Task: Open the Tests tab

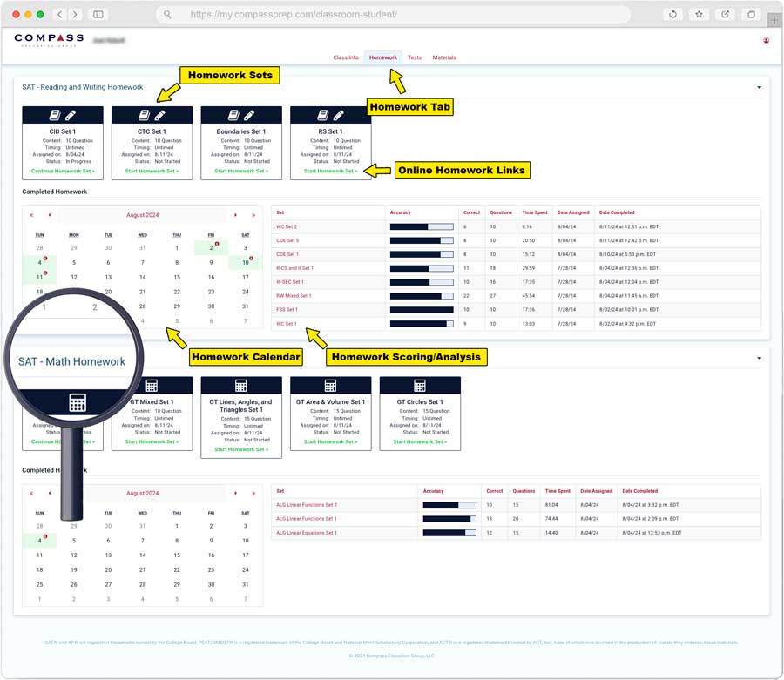Action: [415, 57]
